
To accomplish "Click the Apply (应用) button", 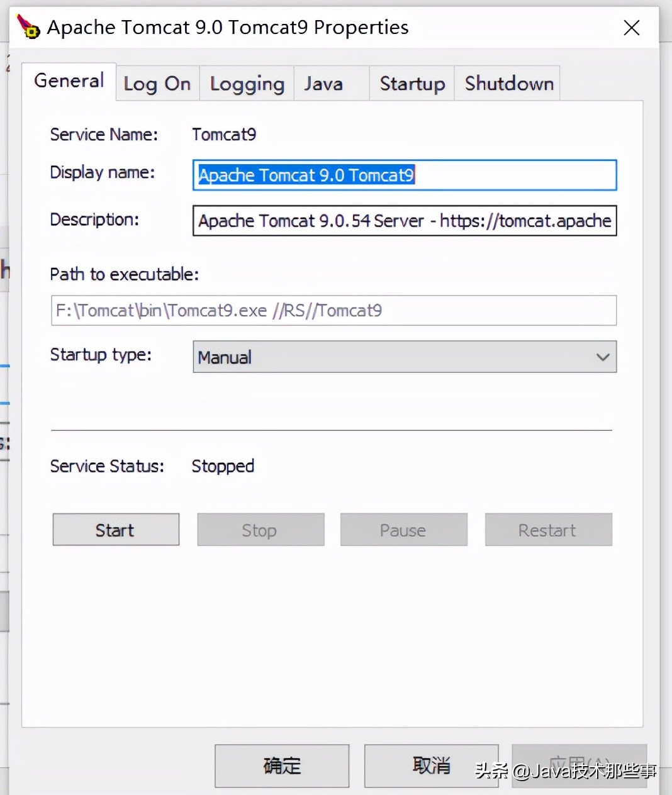I will [x=579, y=765].
